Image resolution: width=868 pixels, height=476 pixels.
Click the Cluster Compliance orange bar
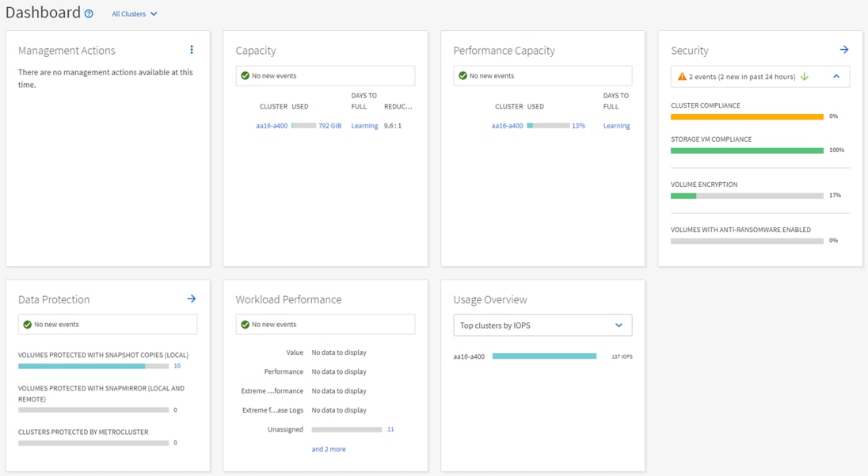coord(747,116)
